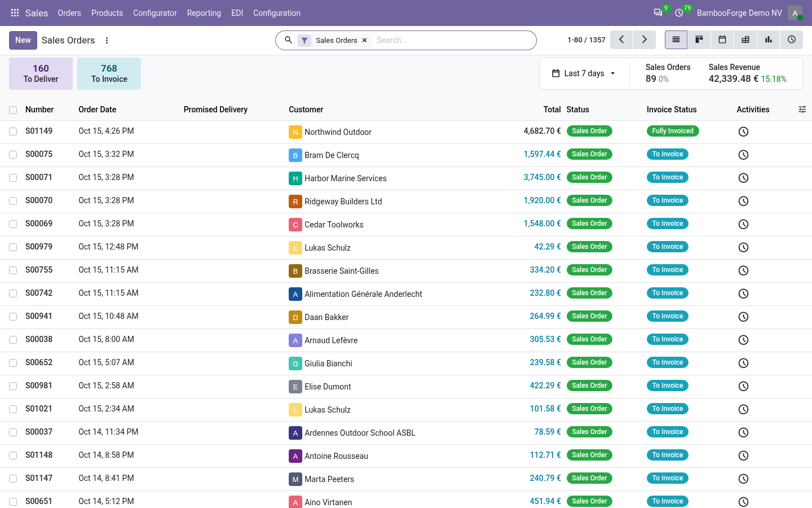This screenshot has height=508, width=812.
Task: Tick the checkbox for order S00941
Action: 13,317
